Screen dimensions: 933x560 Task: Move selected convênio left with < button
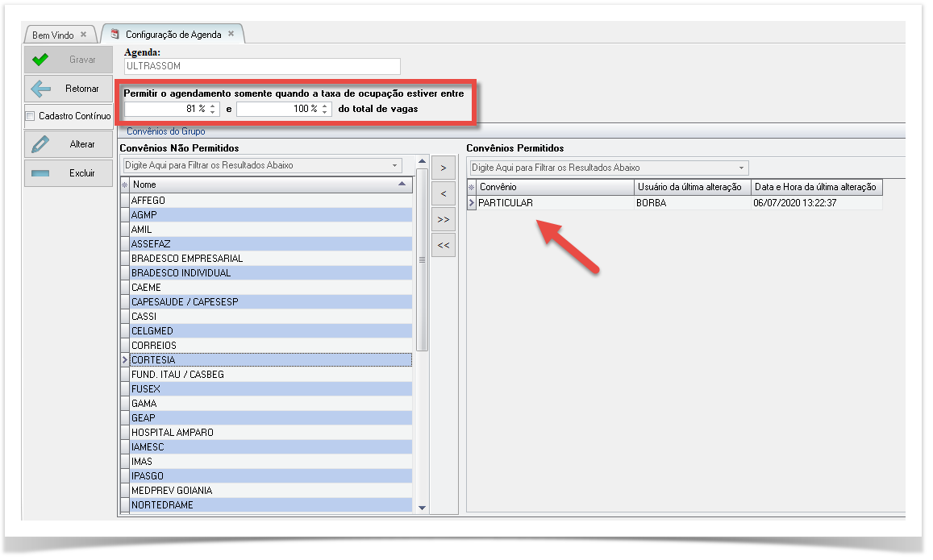click(444, 194)
